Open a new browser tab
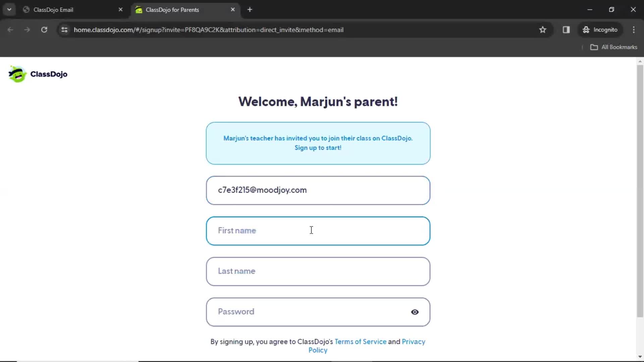This screenshot has width=644, height=362. tap(250, 10)
